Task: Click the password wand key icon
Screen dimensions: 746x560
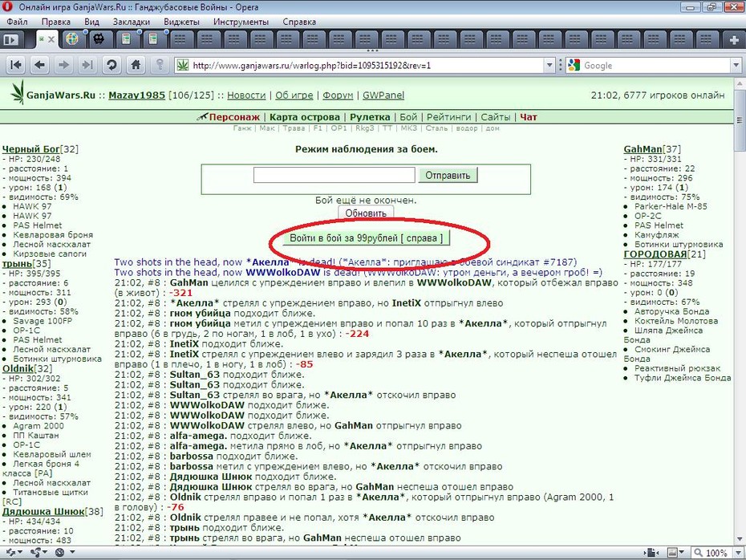Action: click(160, 65)
